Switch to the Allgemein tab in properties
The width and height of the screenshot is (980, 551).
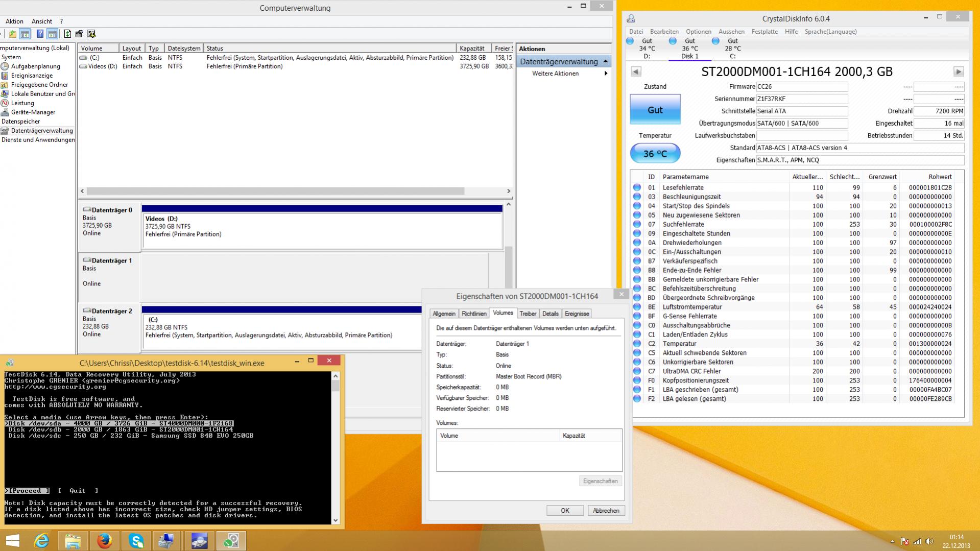coord(444,314)
